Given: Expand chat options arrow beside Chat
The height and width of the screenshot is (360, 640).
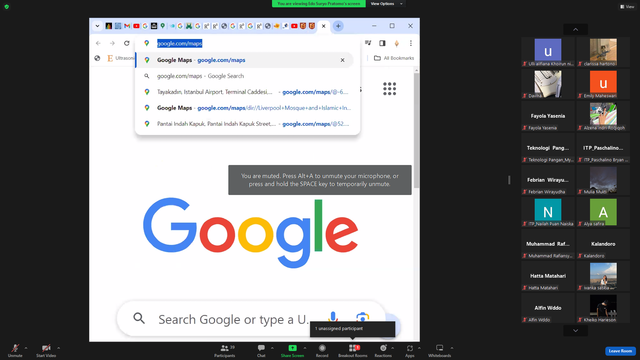Looking at the screenshot, I should 272,348.
